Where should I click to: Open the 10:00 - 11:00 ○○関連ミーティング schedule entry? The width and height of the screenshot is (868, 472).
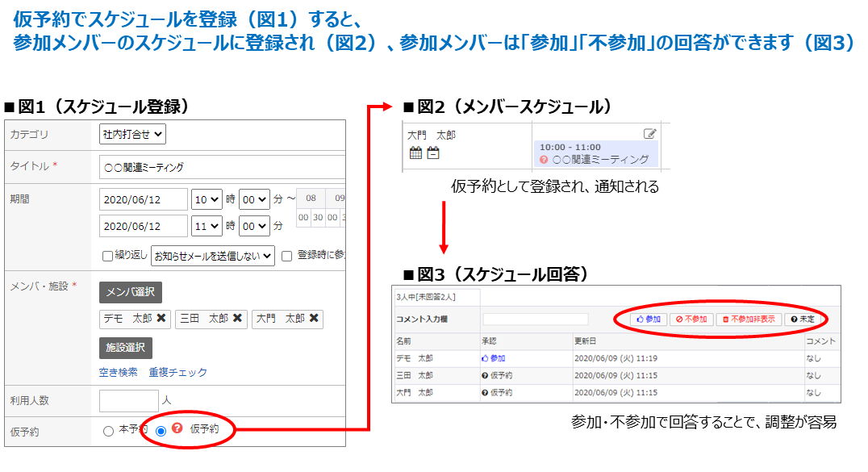point(595,153)
